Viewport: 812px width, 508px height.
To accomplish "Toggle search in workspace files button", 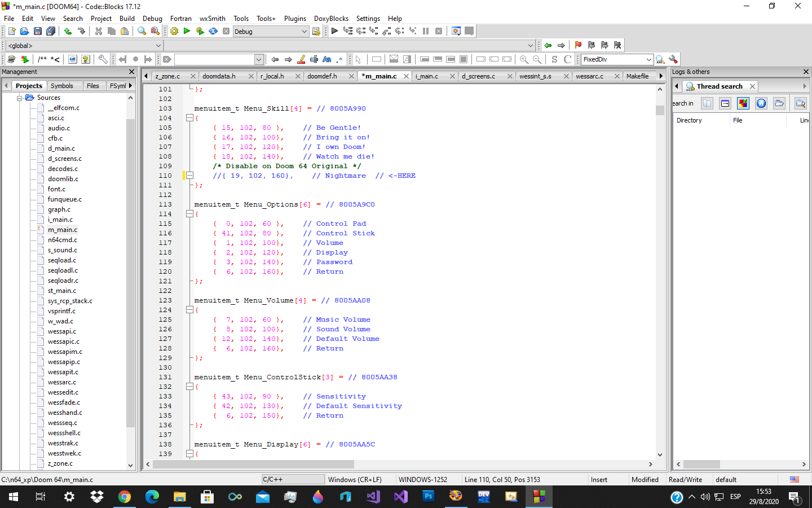I will (761, 103).
